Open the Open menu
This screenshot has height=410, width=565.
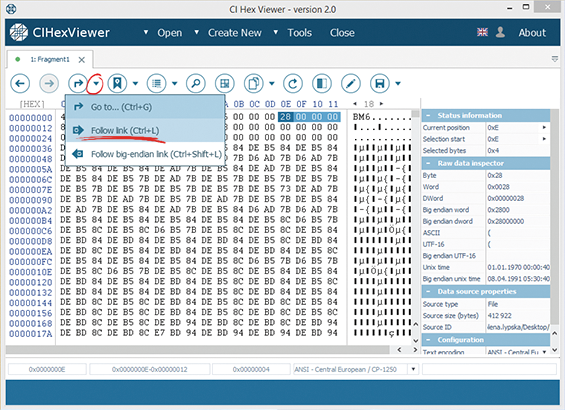[169, 33]
